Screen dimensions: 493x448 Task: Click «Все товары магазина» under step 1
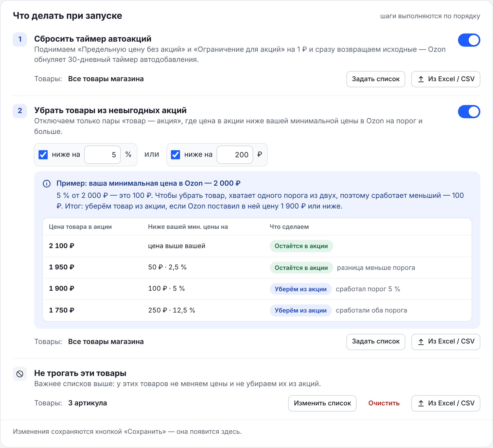106,79
